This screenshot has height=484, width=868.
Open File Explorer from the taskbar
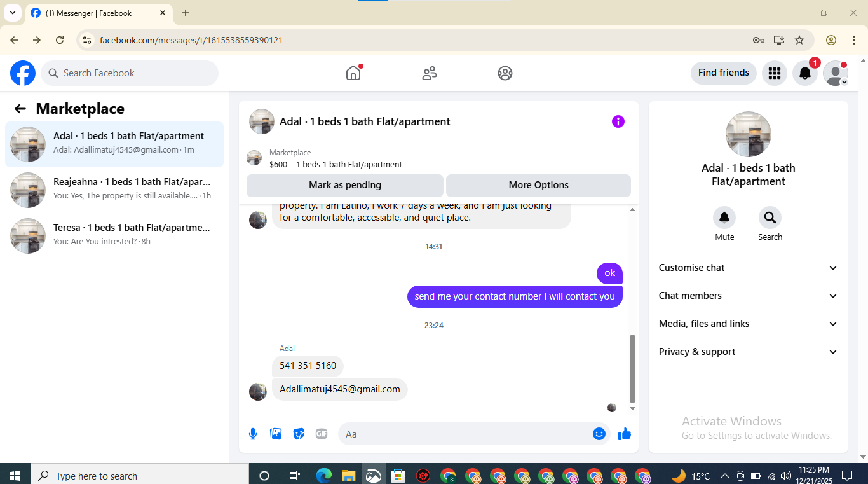click(348, 476)
